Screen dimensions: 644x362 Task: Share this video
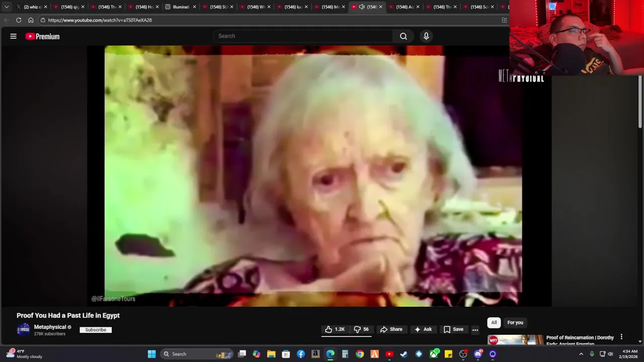(x=391, y=329)
